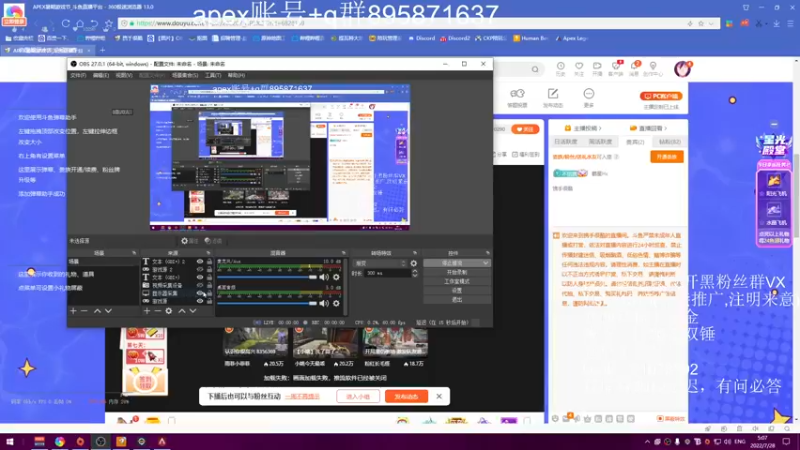Open transition properties gear beside 渐变 dropdown
This screenshot has height=450, width=800.
414,263
